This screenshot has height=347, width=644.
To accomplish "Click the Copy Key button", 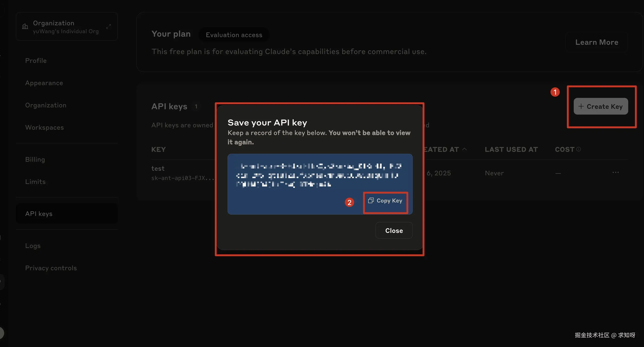I will pos(385,201).
